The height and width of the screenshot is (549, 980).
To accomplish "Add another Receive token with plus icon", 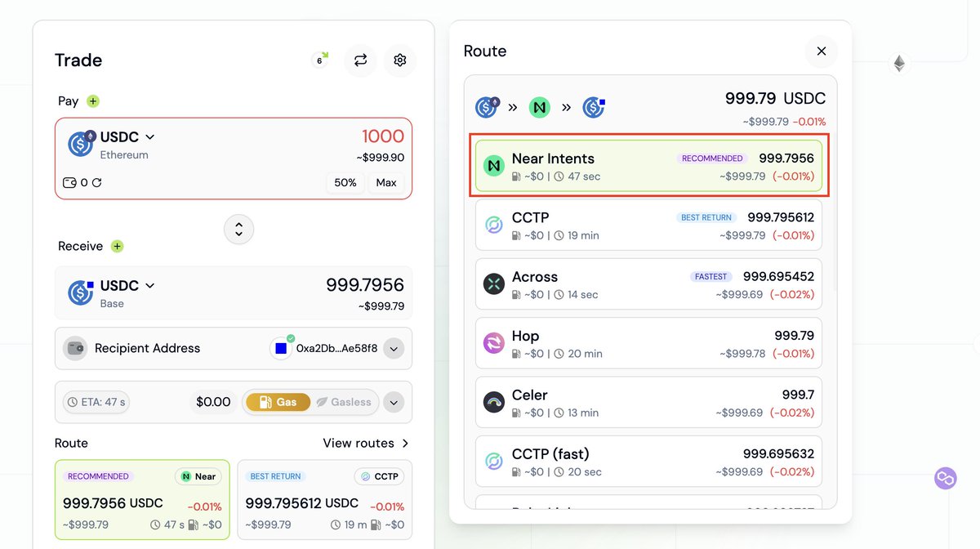I will [x=117, y=246].
